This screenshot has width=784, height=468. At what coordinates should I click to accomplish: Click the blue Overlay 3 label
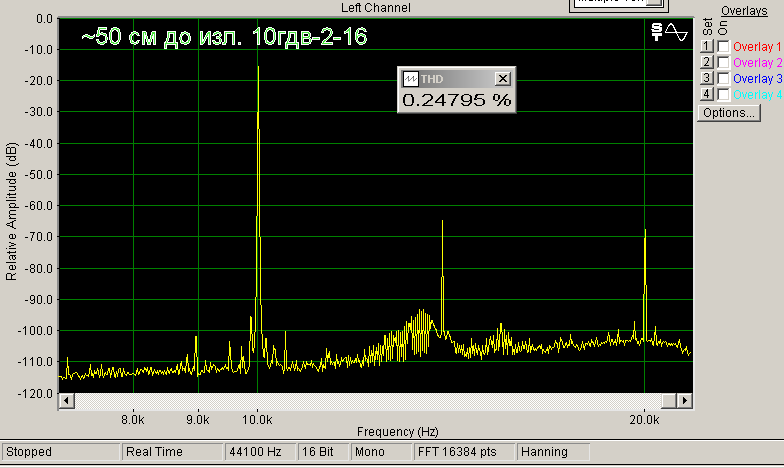pos(758,78)
